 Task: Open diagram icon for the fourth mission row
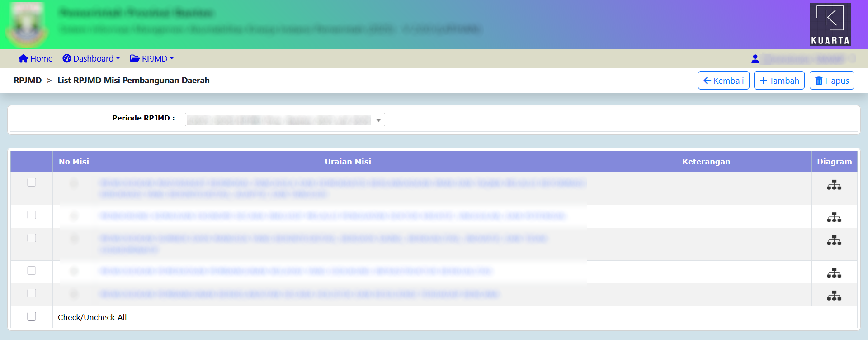(834, 273)
